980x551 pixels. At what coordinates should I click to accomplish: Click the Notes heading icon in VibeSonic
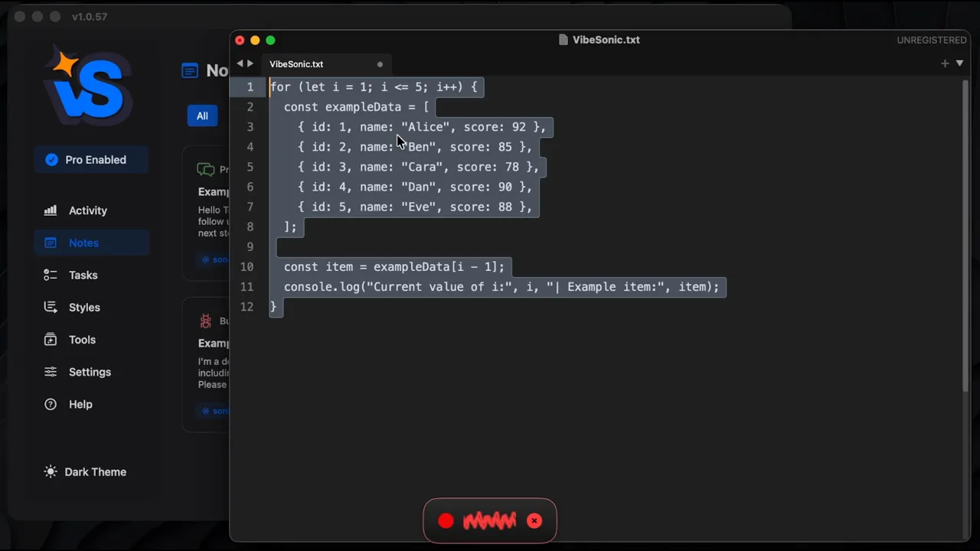click(x=189, y=71)
